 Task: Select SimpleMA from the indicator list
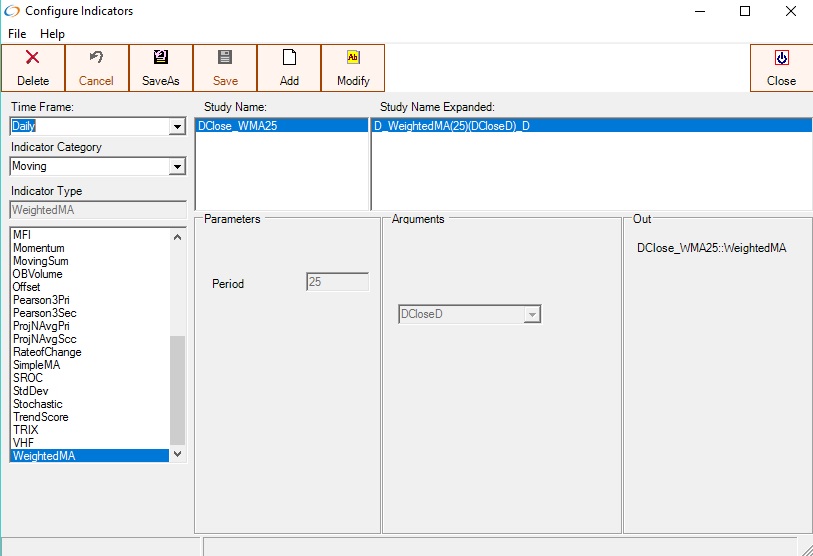pyautogui.click(x=37, y=365)
